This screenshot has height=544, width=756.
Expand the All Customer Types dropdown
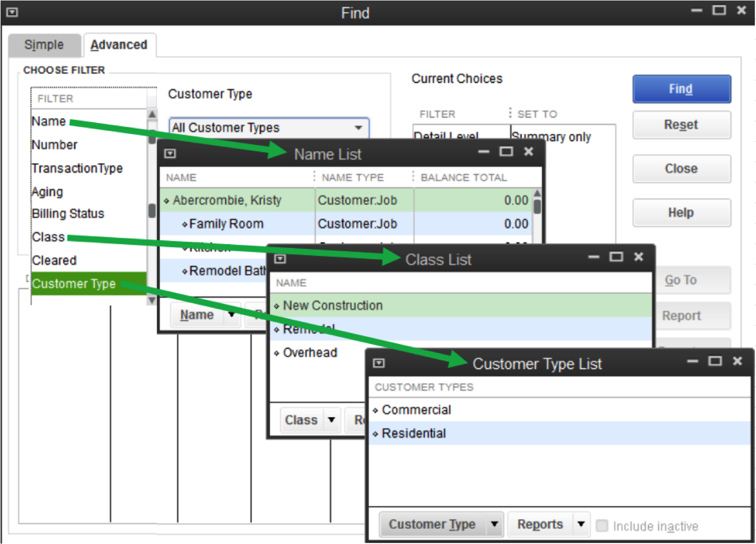pos(359,127)
